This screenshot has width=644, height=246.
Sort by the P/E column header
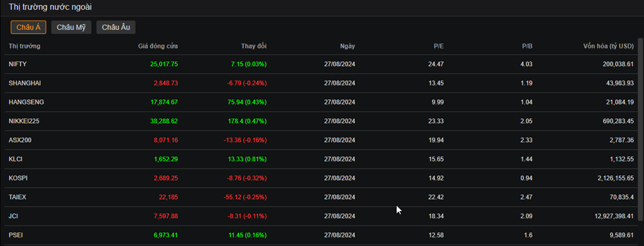(x=439, y=46)
